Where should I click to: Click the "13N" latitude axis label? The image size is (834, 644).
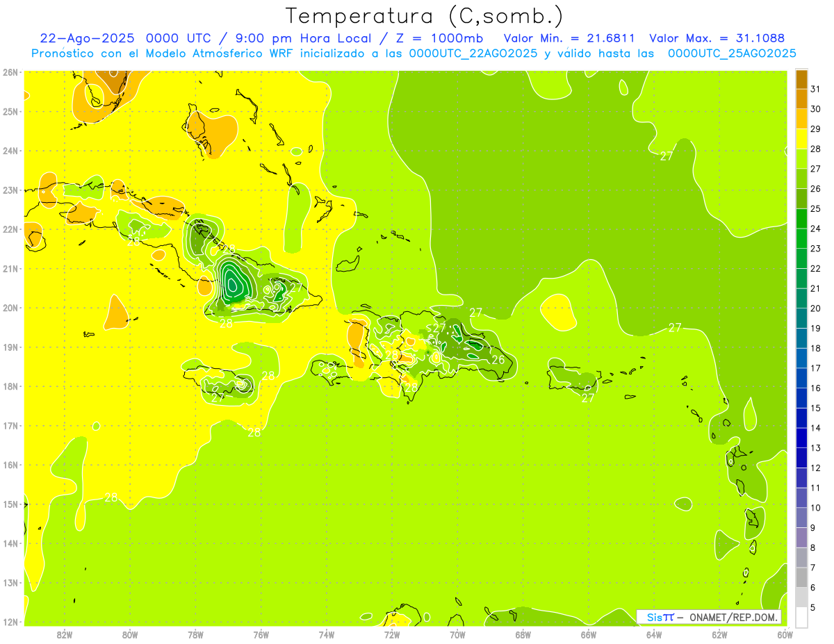[10, 582]
